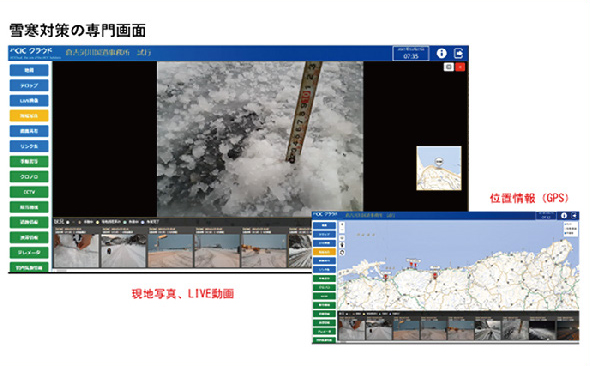Image resolution: width=590 pixels, height=366 pixels.
Task: Open the 地図 map menu button
Action: 29,70
